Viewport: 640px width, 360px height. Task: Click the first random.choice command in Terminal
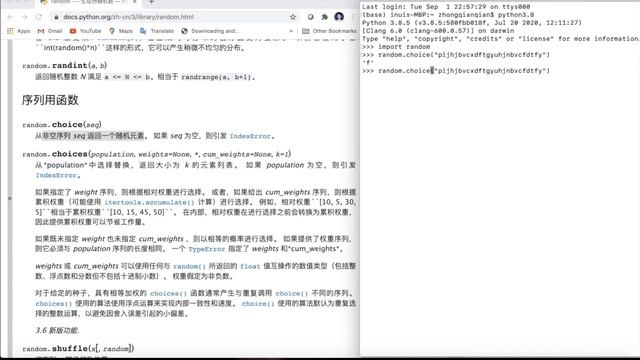456,55
